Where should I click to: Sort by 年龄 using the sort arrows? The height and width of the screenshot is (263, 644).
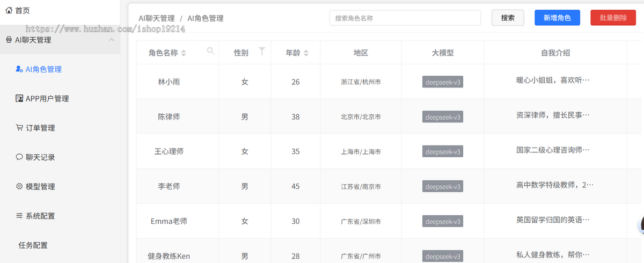[306, 53]
